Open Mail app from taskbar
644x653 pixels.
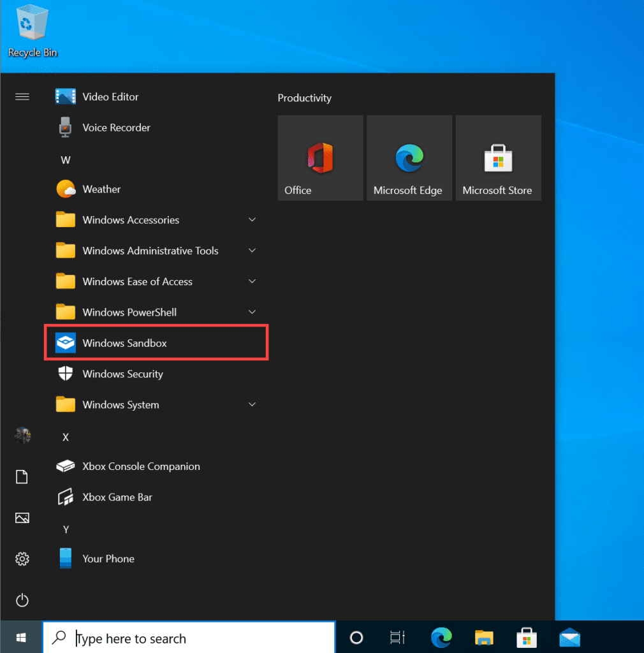(x=569, y=637)
